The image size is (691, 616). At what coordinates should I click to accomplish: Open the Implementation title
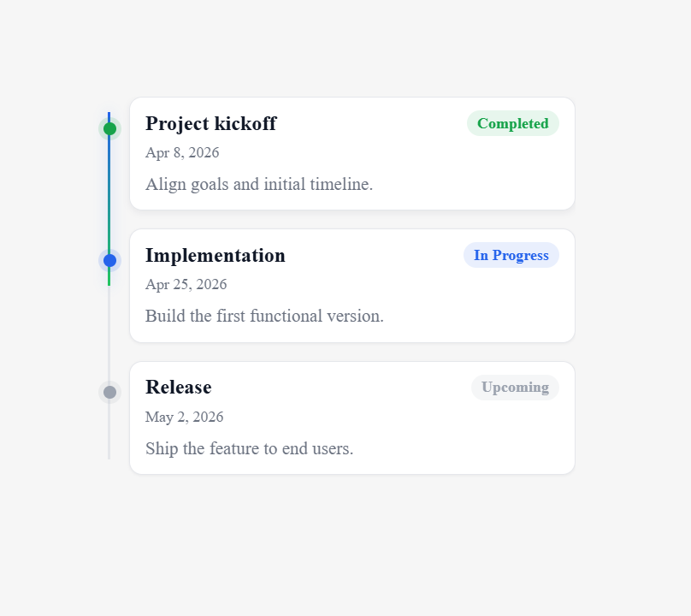coord(216,255)
